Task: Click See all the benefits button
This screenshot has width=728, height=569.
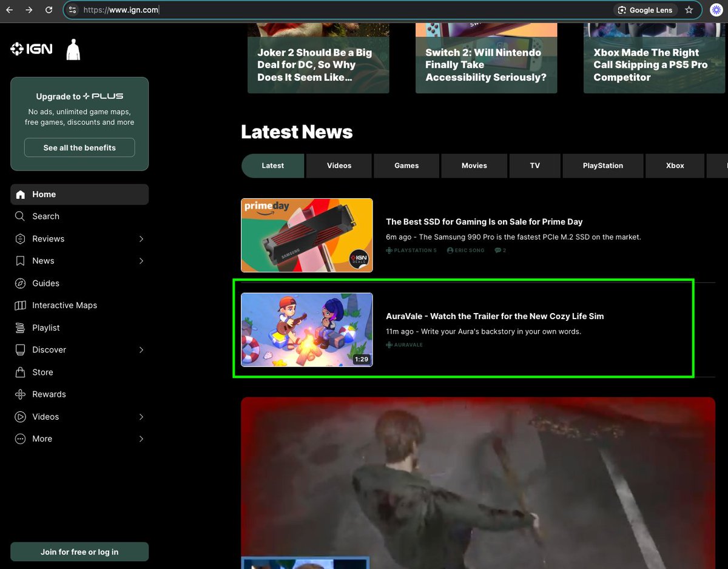Action: pos(79,147)
